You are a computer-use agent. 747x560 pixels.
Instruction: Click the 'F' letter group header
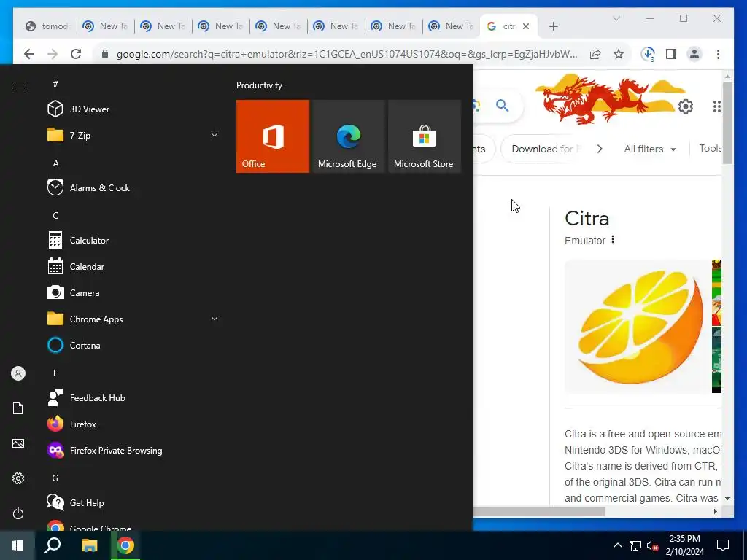coord(55,373)
